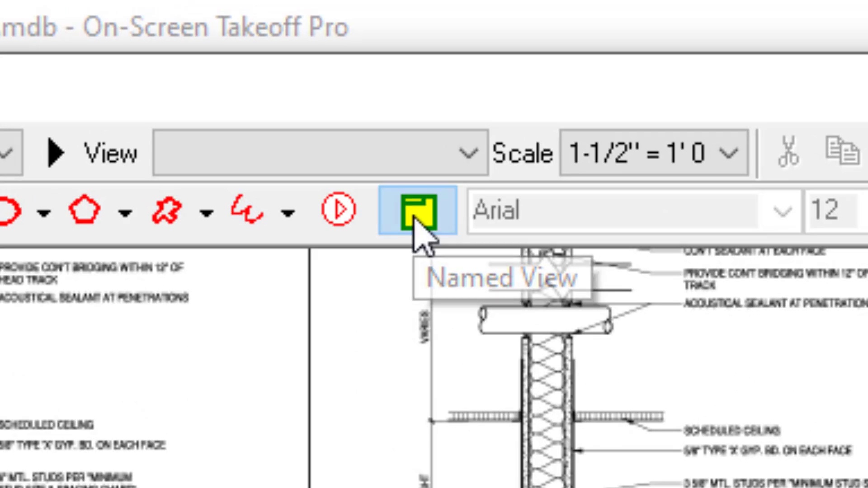Click the black play arrow beside View
This screenshot has height=488, width=868.
click(x=56, y=153)
